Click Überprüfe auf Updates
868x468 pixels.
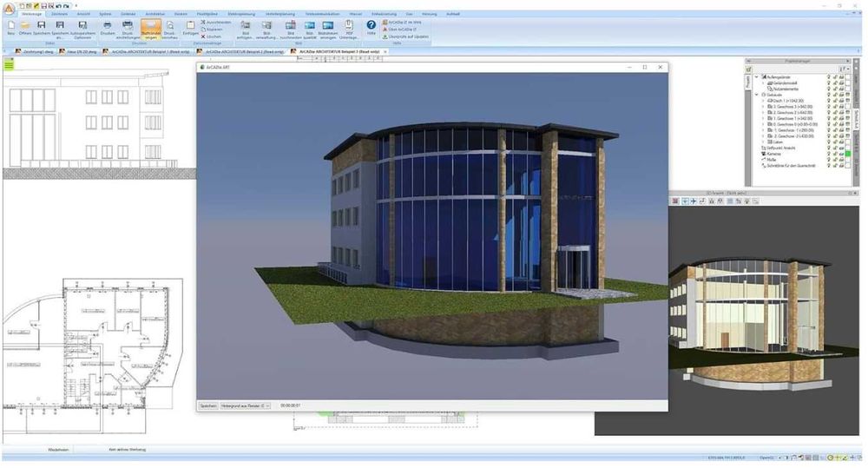pos(405,36)
